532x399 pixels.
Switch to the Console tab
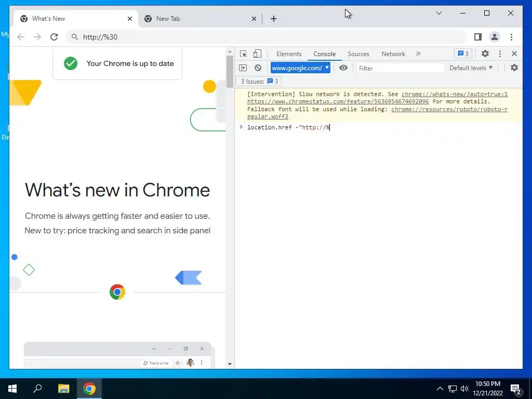324,54
